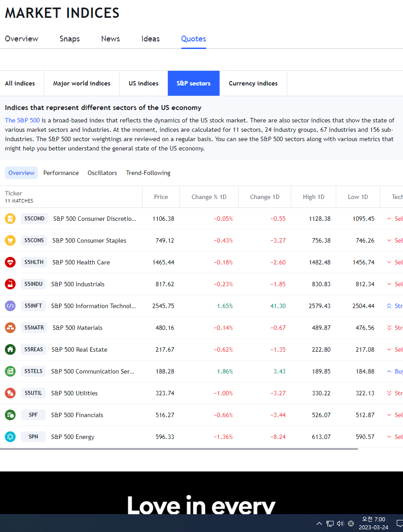The height and width of the screenshot is (532, 403).
Task: Open the notification center icon
Action: click(x=399, y=524)
